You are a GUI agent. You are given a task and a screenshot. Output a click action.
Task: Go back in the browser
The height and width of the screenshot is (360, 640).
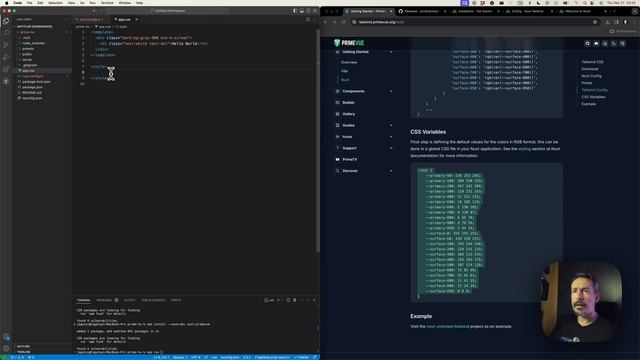pyautogui.click(x=326, y=22)
